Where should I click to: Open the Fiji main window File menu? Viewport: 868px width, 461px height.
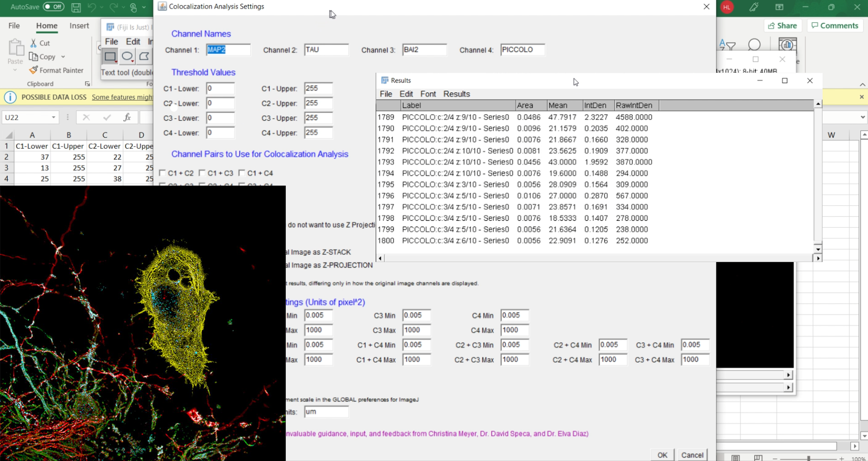click(111, 42)
